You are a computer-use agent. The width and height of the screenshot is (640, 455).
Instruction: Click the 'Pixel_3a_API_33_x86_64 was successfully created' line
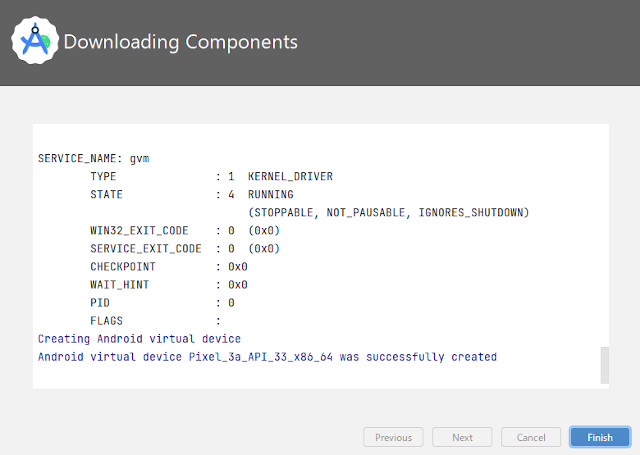click(267, 357)
